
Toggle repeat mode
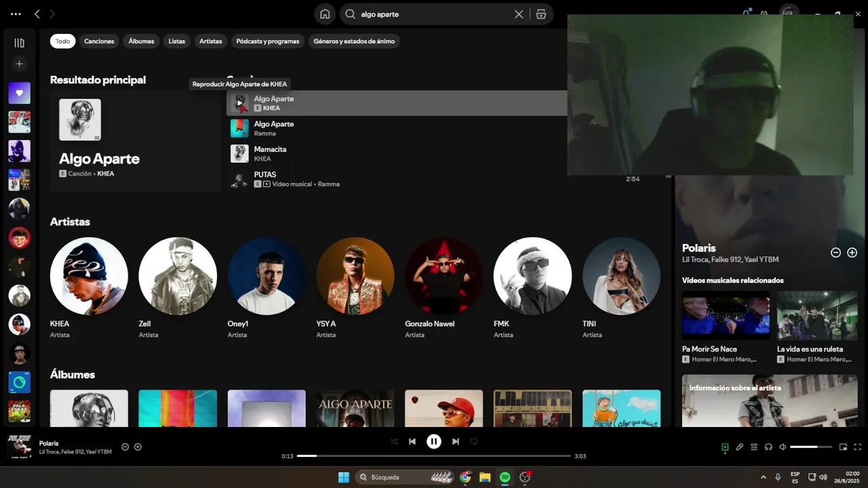tap(474, 441)
